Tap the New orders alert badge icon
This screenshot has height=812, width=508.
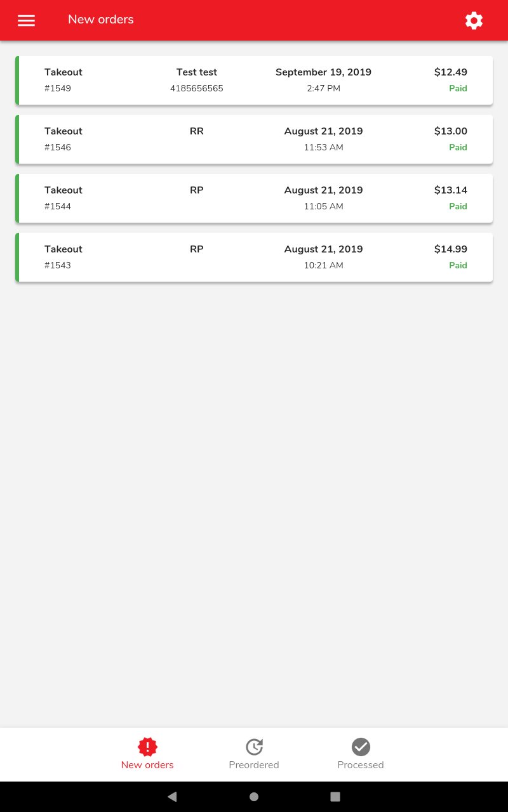tap(147, 747)
